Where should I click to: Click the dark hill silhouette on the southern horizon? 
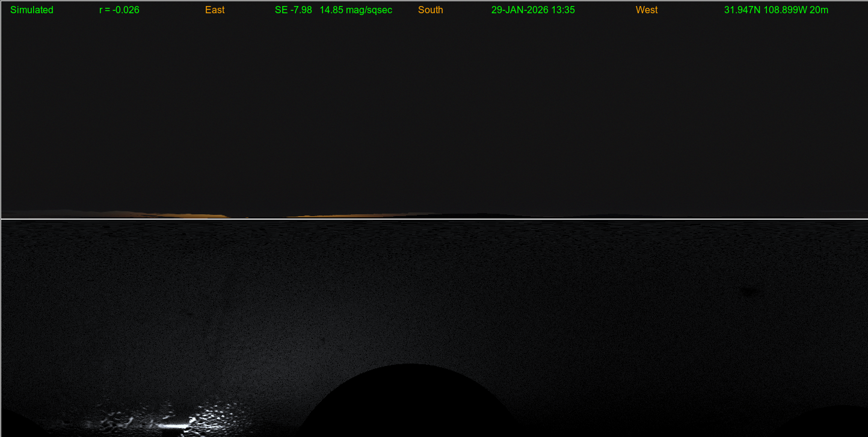(x=475, y=215)
